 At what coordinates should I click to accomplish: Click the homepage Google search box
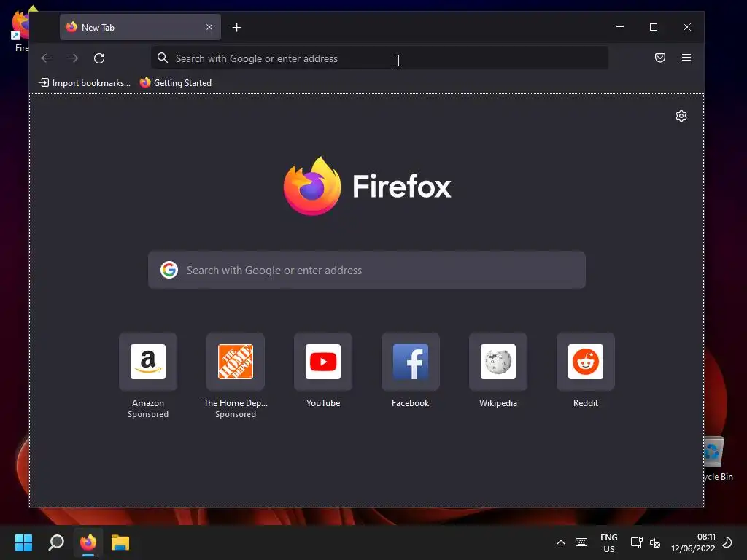(367, 270)
